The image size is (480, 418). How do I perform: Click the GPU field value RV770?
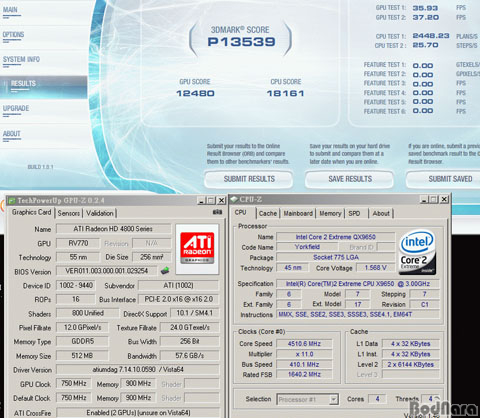(x=78, y=243)
